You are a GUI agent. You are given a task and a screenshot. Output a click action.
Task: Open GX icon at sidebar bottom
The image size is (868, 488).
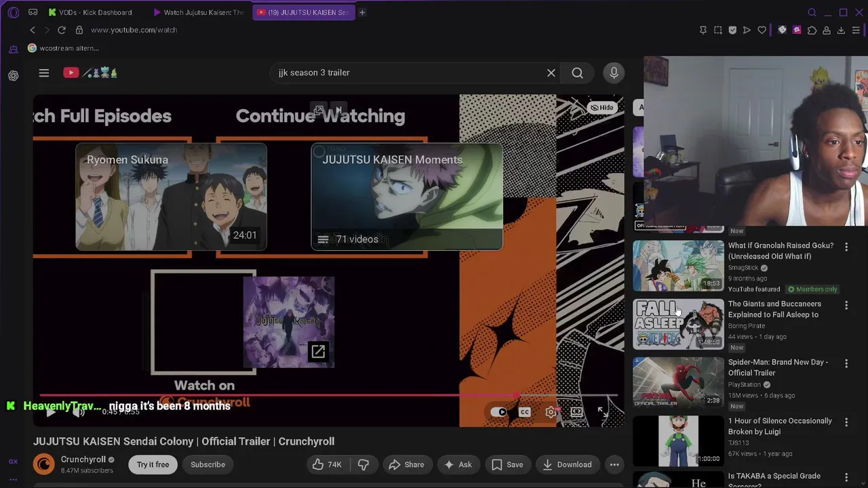coord(13,462)
